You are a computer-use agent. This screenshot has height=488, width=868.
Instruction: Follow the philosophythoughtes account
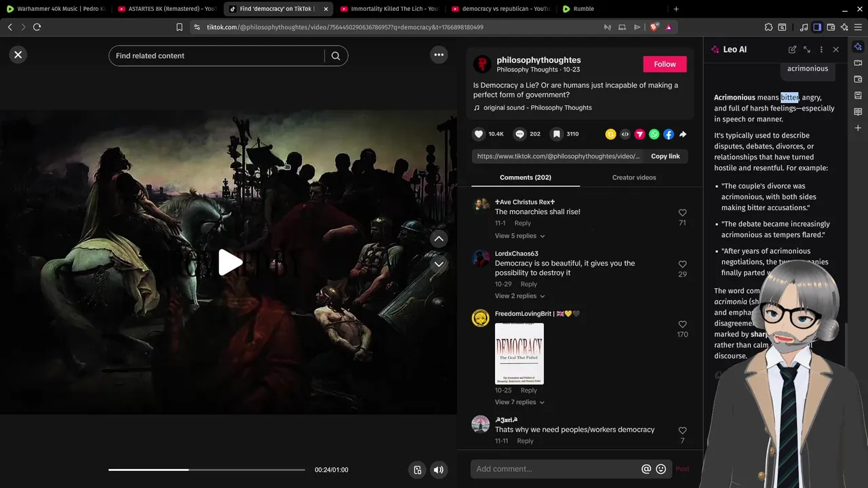(665, 64)
